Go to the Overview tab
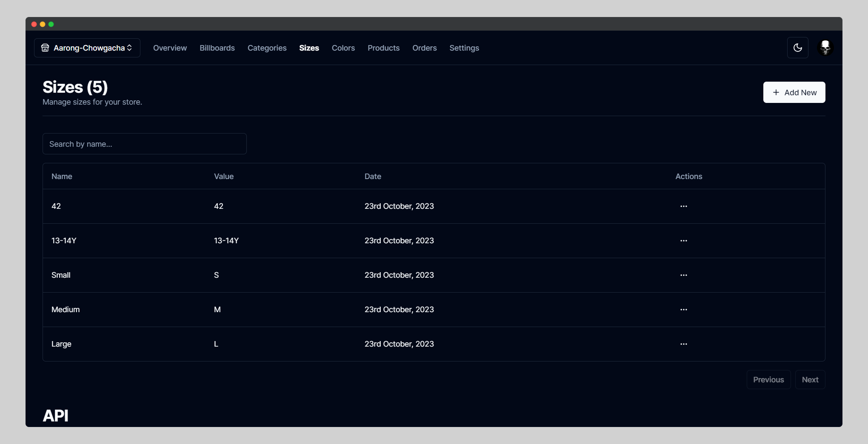 pyautogui.click(x=170, y=48)
